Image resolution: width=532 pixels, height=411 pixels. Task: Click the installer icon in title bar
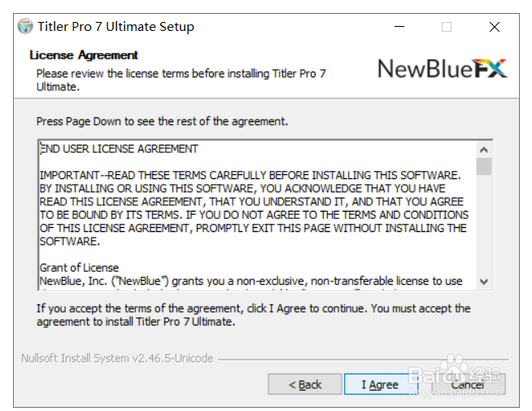[x=25, y=26]
